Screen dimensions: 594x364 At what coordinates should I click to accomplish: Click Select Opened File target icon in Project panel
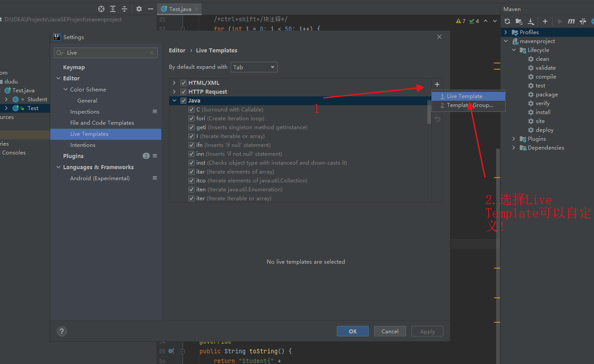101,9
